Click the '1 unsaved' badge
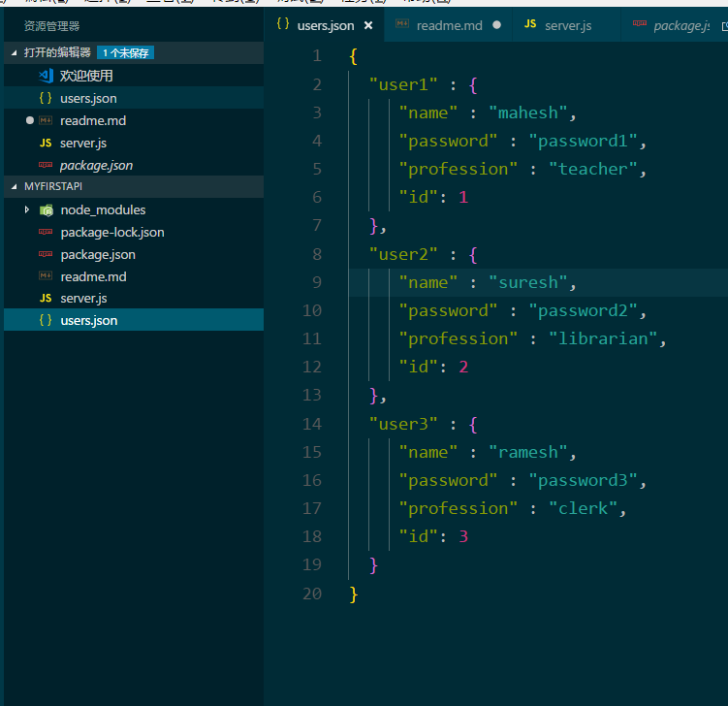The height and width of the screenshot is (706, 728). (125, 53)
